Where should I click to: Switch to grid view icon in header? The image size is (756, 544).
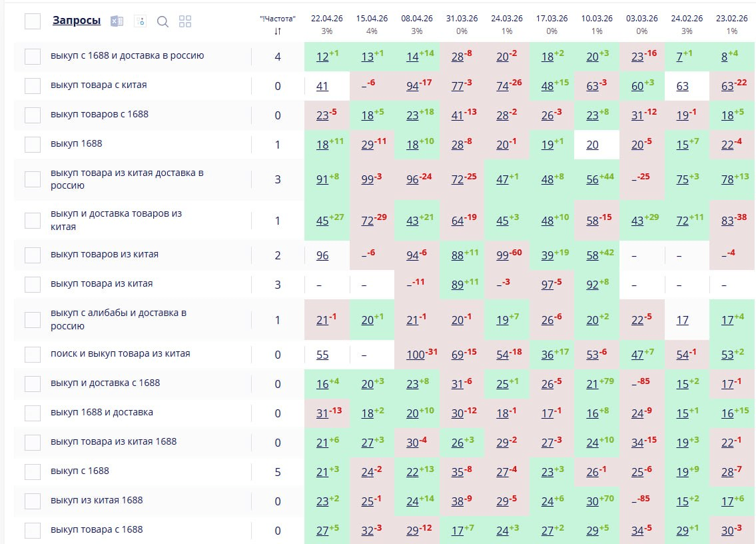click(x=185, y=21)
